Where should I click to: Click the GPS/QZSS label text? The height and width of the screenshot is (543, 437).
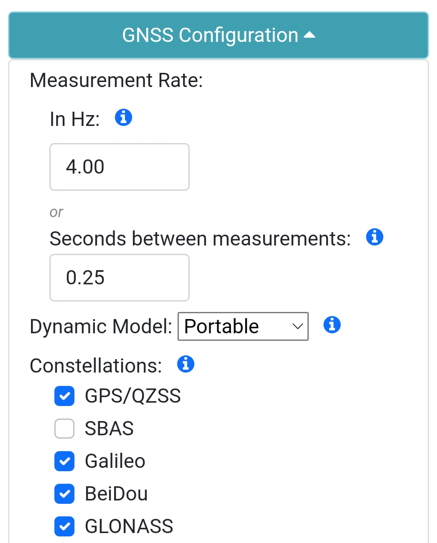[133, 396]
